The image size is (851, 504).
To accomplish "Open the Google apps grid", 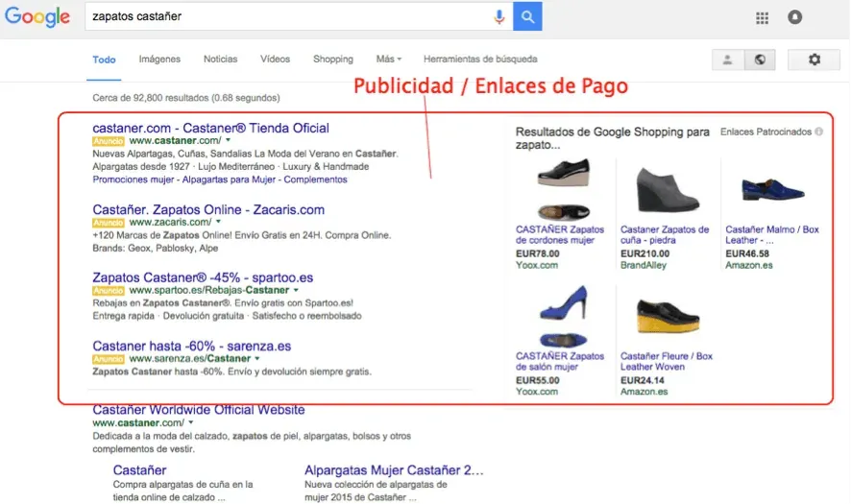I will pos(762,18).
